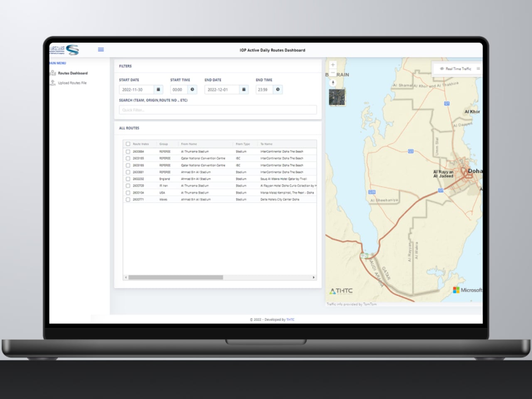Click the USA group cell

[x=162, y=193]
